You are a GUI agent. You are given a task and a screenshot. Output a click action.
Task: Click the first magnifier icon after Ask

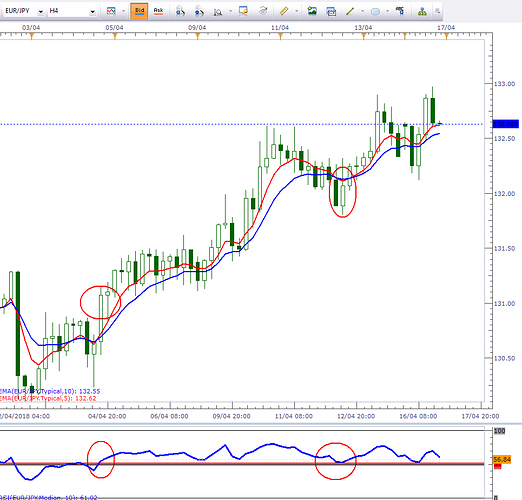[x=180, y=11]
